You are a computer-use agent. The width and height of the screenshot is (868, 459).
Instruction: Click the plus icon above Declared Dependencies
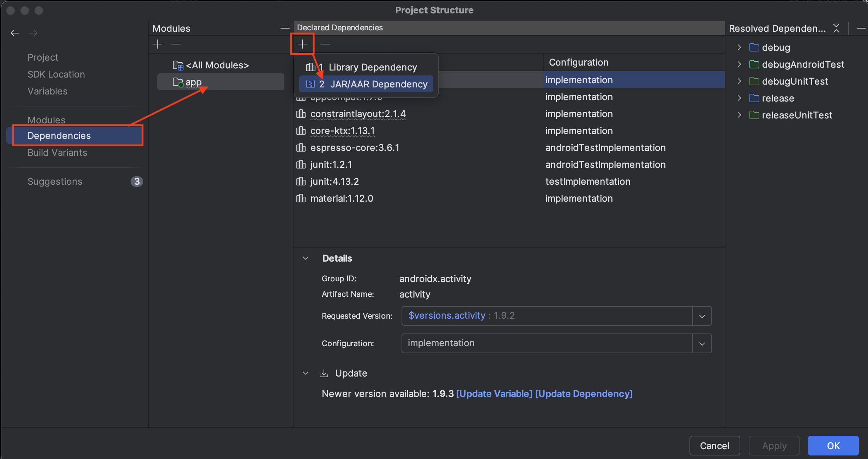pos(302,44)
